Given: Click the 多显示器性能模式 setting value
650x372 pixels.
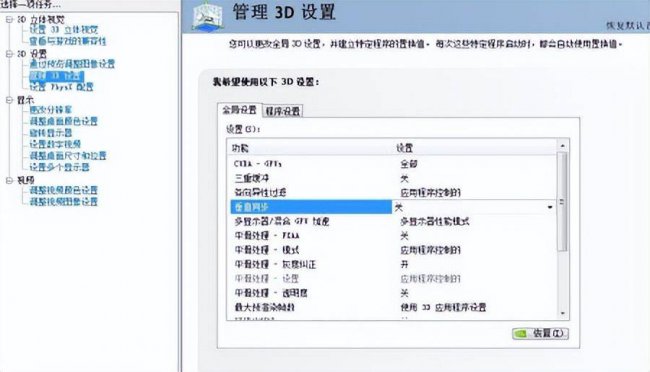Looking at the screenshot, I should click(434, 221).
